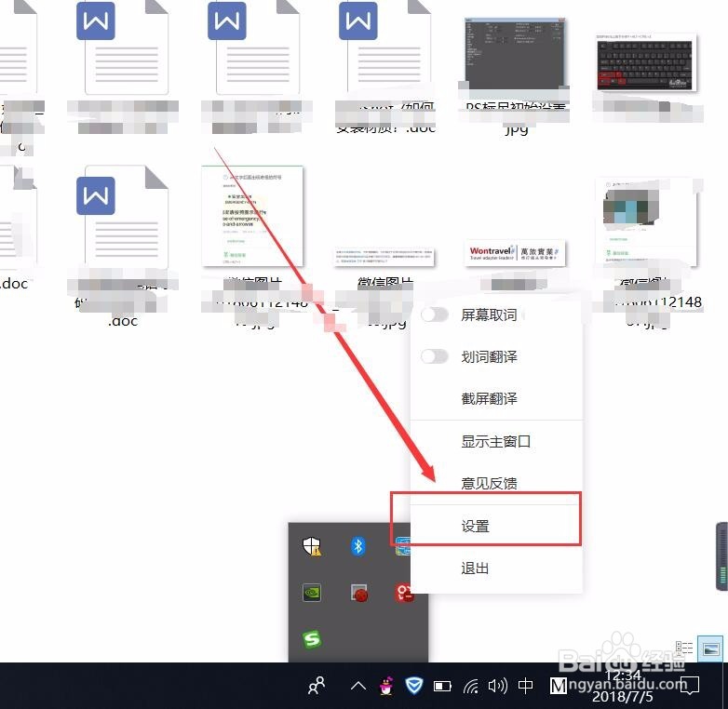
Task: Toggle the 屏幕取词 switch
Action: (435, 315)
